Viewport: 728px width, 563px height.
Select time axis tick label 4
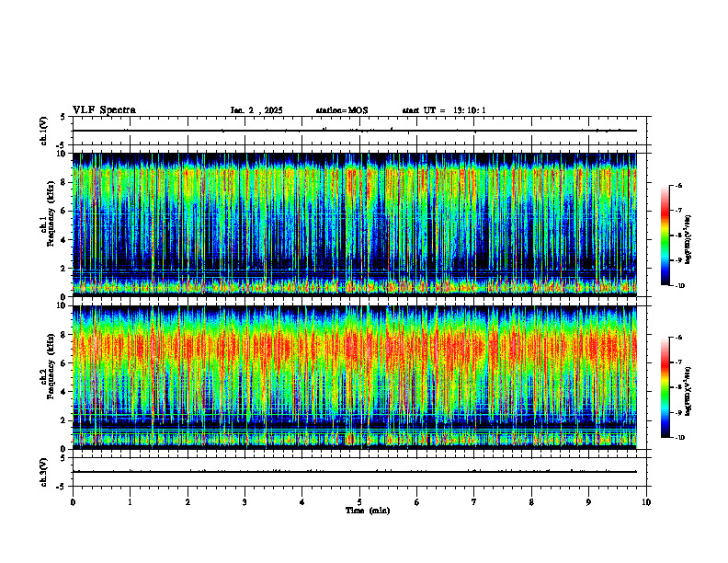point(302,502)
